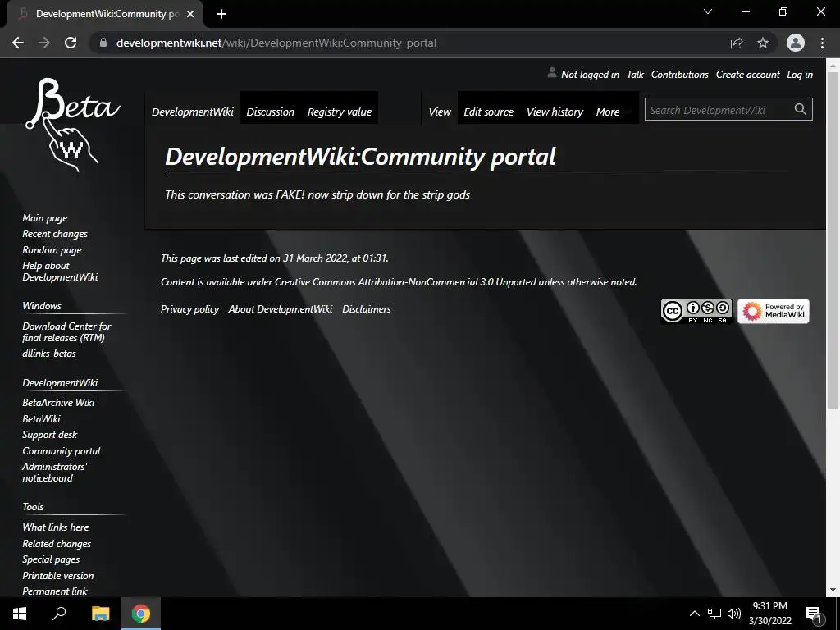Open the dllinks-betas sidebar link
Image resolution: width=840 pixels, height=630 pixels.
(x=49, y=354)
